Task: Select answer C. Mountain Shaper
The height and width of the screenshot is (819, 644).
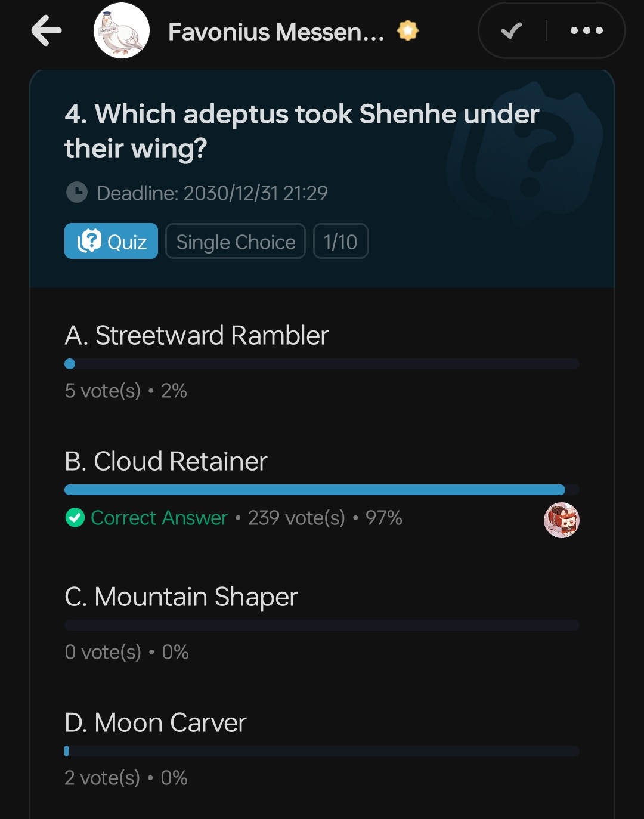Action: (181, 596)
